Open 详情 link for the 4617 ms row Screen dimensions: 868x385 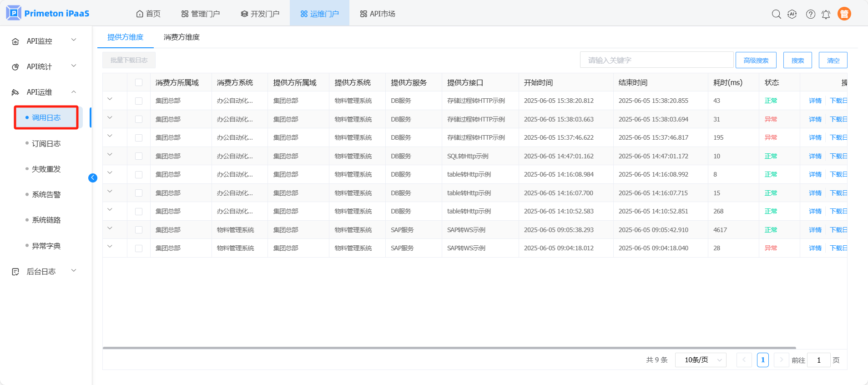(815, 230)
